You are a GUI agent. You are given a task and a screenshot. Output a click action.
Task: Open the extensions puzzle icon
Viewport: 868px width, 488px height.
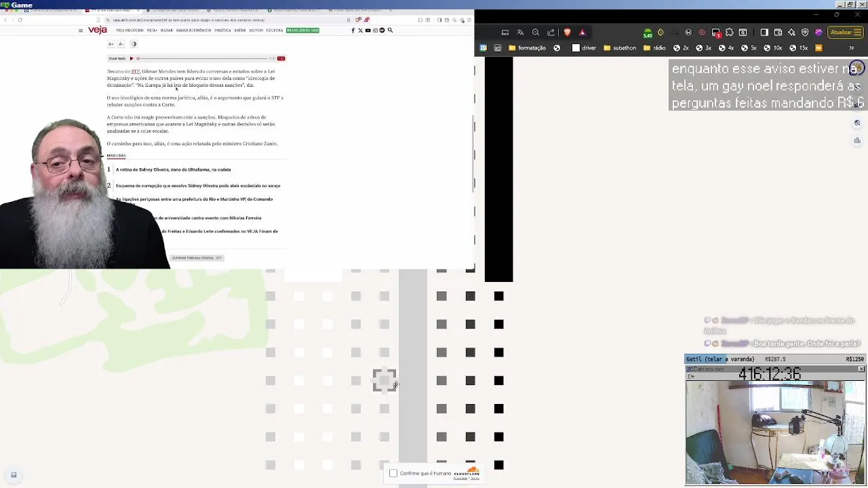730,32
